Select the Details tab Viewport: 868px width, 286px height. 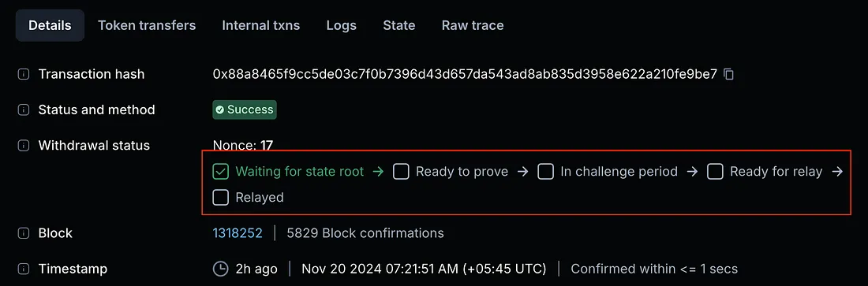[50, 25]
